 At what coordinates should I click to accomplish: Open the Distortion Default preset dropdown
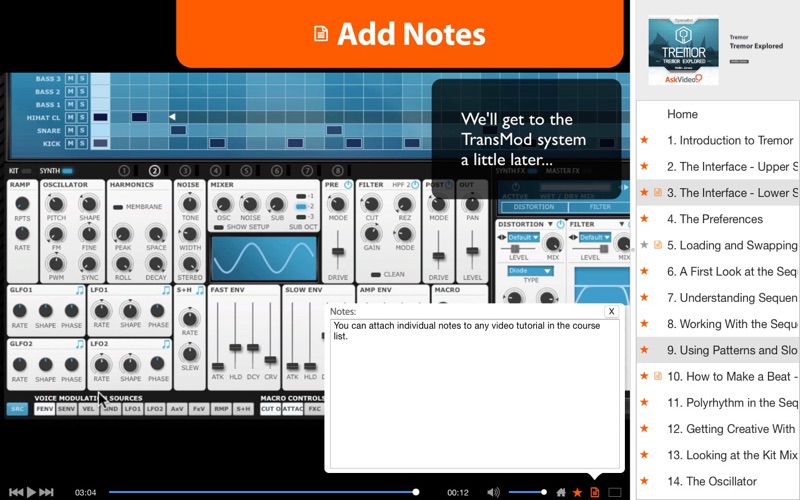[x=523, y=237]
